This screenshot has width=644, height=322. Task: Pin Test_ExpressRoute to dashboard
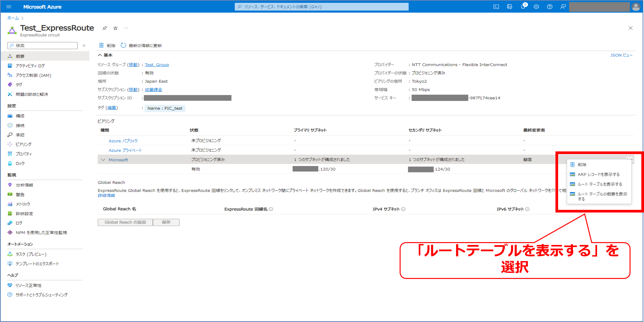[105, 28]
